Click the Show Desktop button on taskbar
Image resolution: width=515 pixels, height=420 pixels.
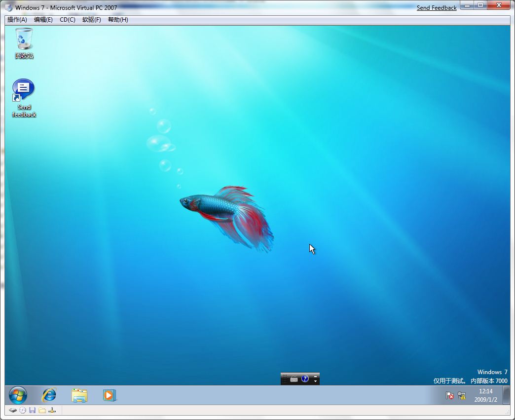pyautogui.click(x=507, y=395)
